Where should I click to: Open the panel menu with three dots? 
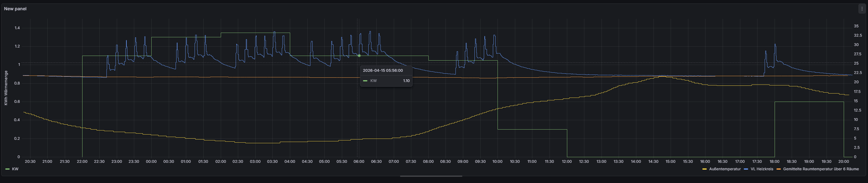pyautogui.click(x=862, y=9)
